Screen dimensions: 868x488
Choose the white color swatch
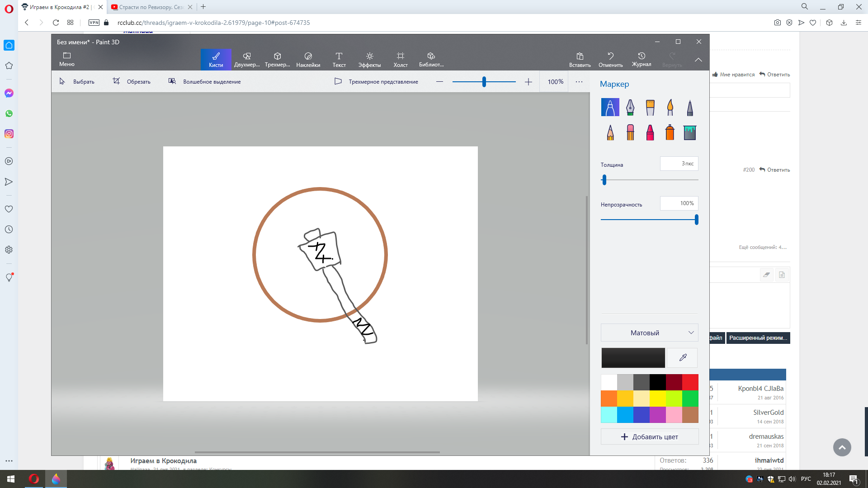(x=609, y=382)
